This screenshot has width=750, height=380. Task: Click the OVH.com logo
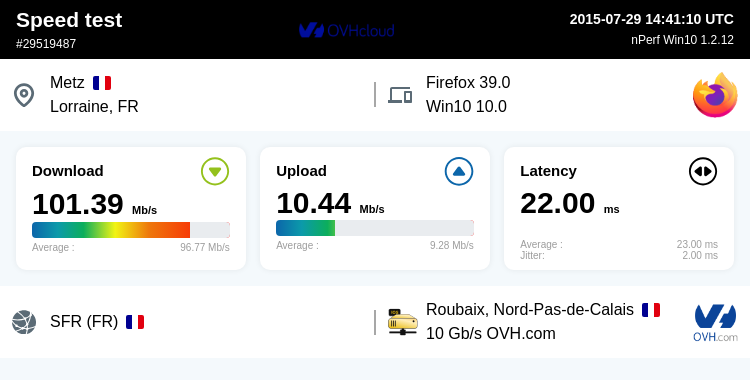715,323
